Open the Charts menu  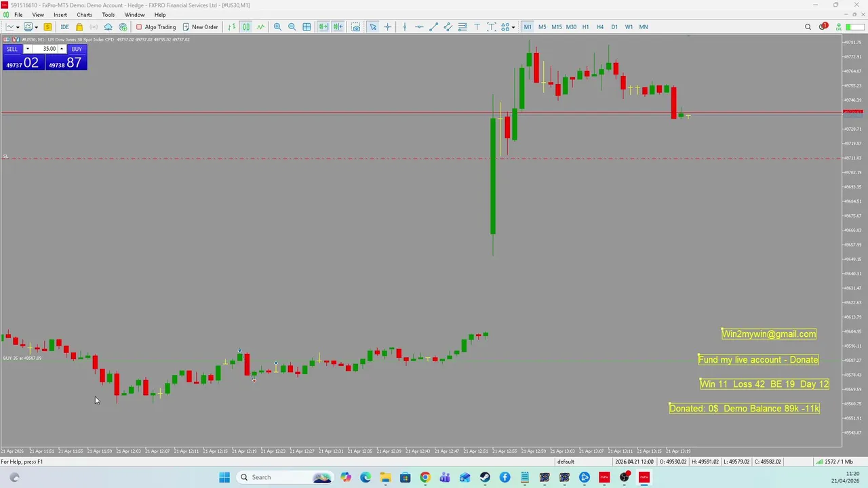click(84, 15)
